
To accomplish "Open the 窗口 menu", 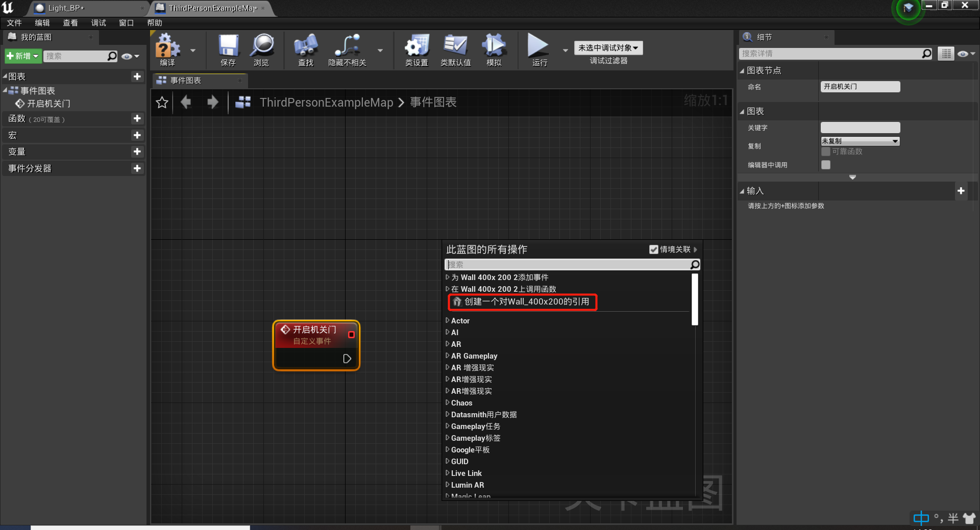I will coord(126,23).
